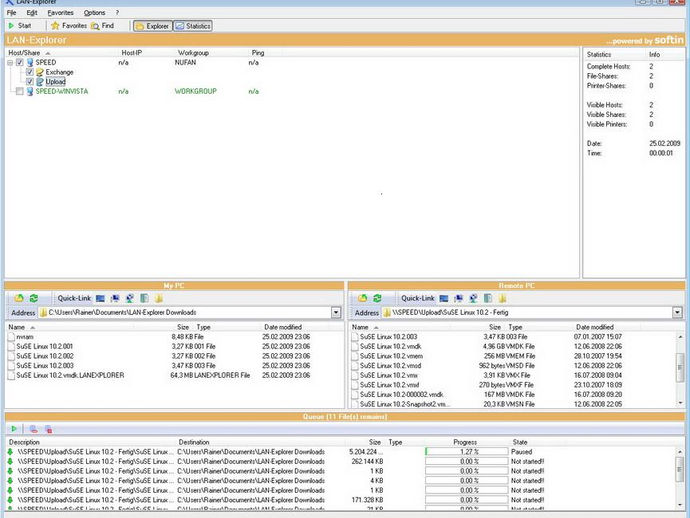690x518 pixels.
Task: Select SuSE Linux 10.2.vmem in Remote PC
Action: pos(391,356)
